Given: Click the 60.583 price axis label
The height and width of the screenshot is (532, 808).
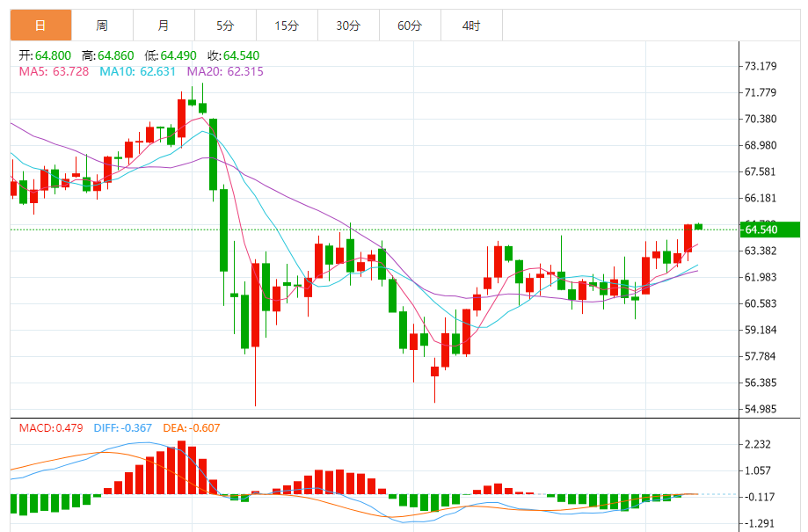Looking at the screenshot, I should (761, 303).
